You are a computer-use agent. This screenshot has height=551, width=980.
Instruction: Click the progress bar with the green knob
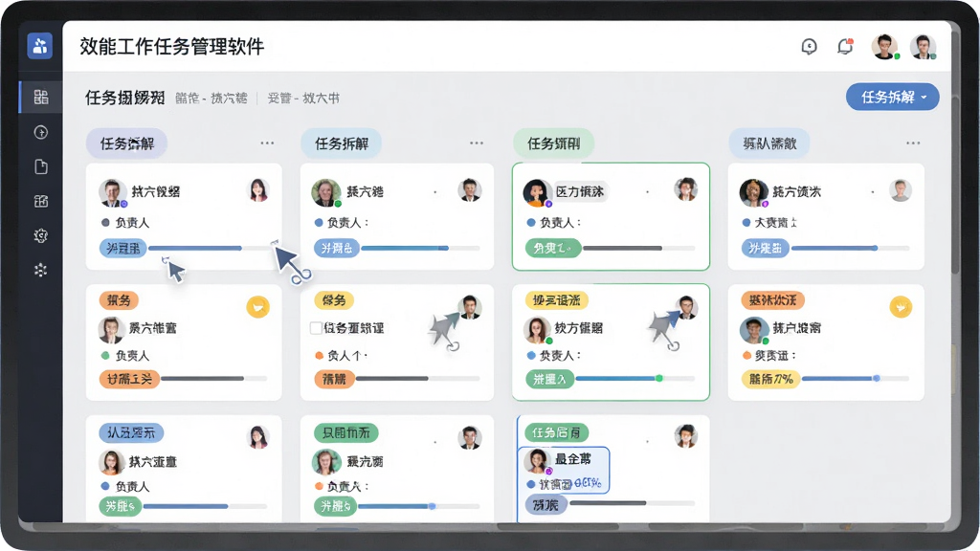click(x=635, y=379)
